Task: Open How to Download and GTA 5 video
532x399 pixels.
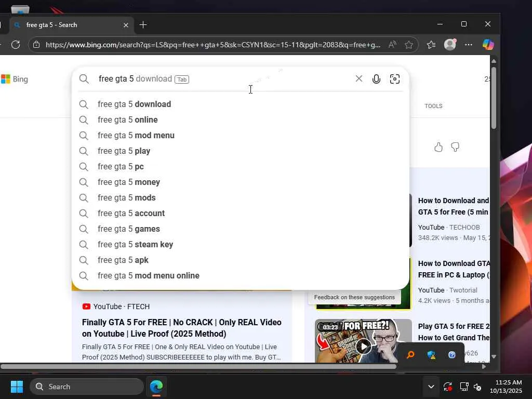Action: (x=454, y=206)
